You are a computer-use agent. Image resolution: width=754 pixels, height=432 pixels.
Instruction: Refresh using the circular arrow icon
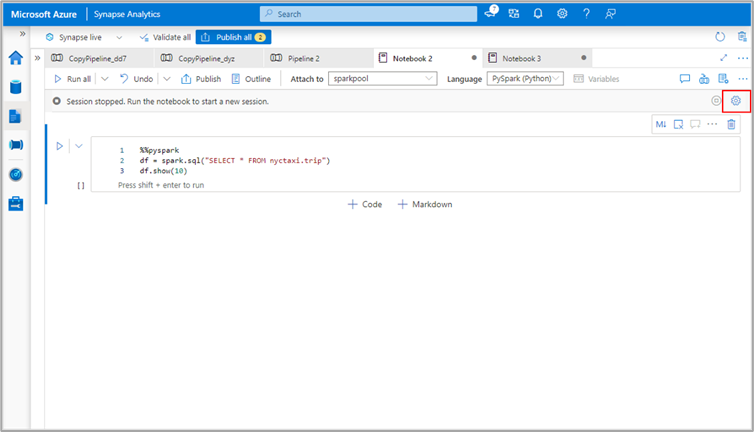coord(720,37)
